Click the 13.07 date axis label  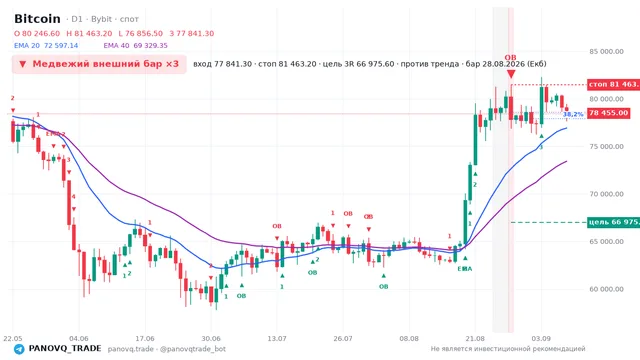(277, 338)
